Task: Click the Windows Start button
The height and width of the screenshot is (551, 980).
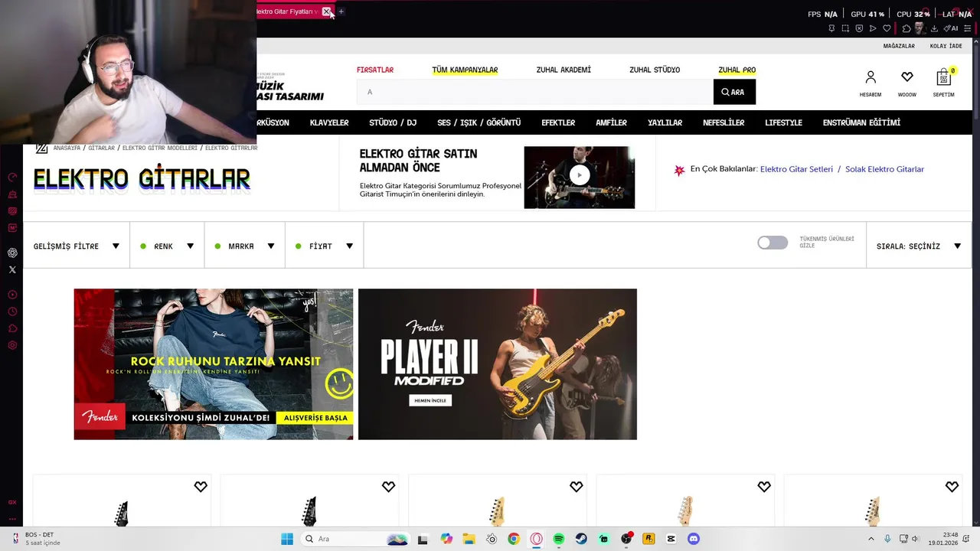Action: click(x=287, y=539)
